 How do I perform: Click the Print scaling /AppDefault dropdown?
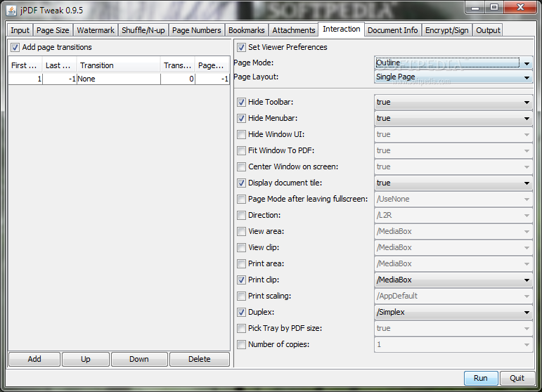pyautogui.click(x=453, y=296)
